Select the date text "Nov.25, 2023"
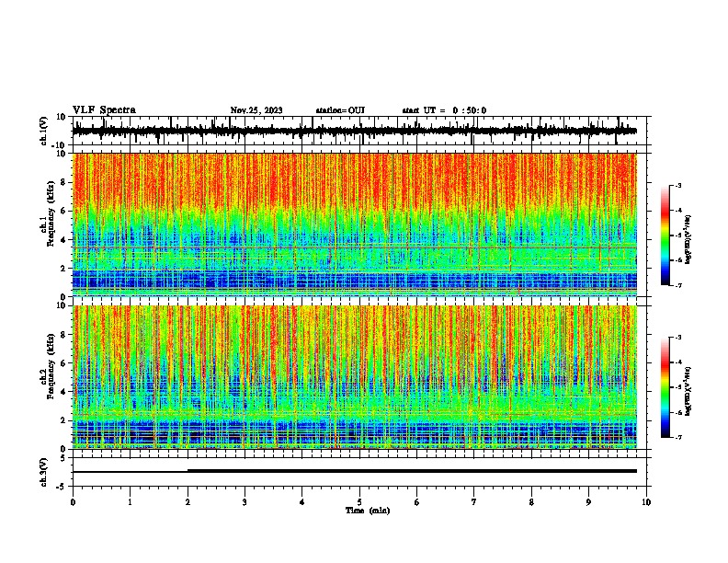 coord(256,110)
